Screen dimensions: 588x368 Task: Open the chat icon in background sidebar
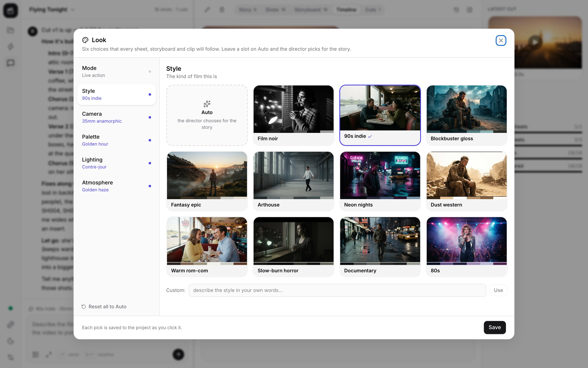tap(10, 63)
